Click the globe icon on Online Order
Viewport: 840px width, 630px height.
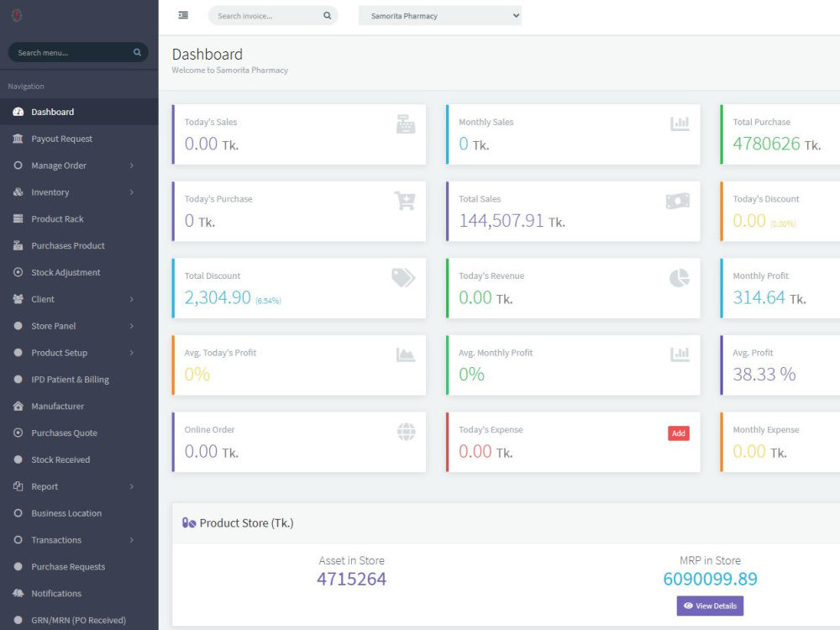tap(406, 431)
